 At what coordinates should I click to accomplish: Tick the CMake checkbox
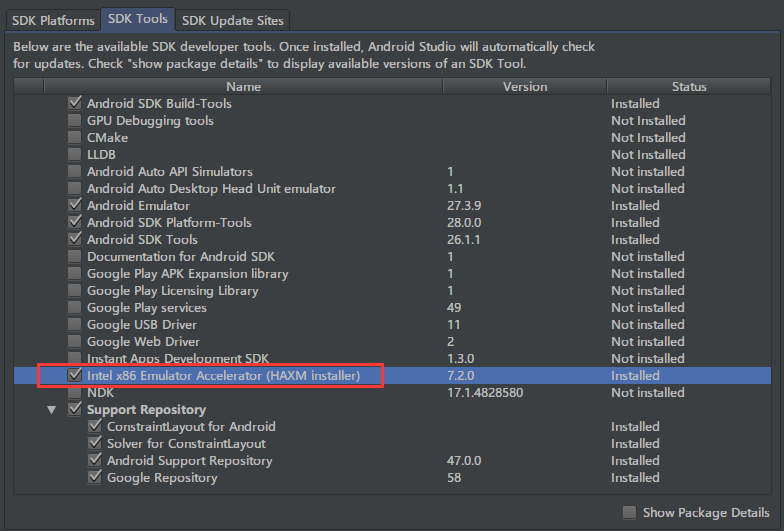[74, 138]
